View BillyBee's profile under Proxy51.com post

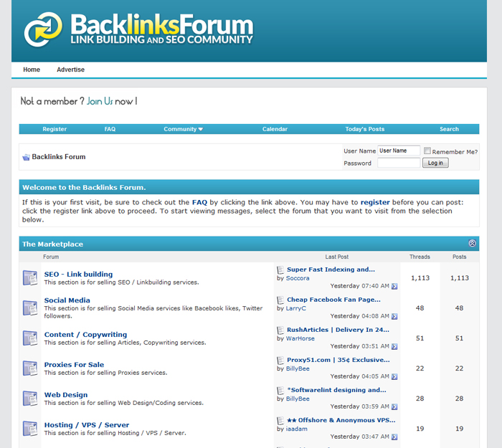(x=298, y=368)
